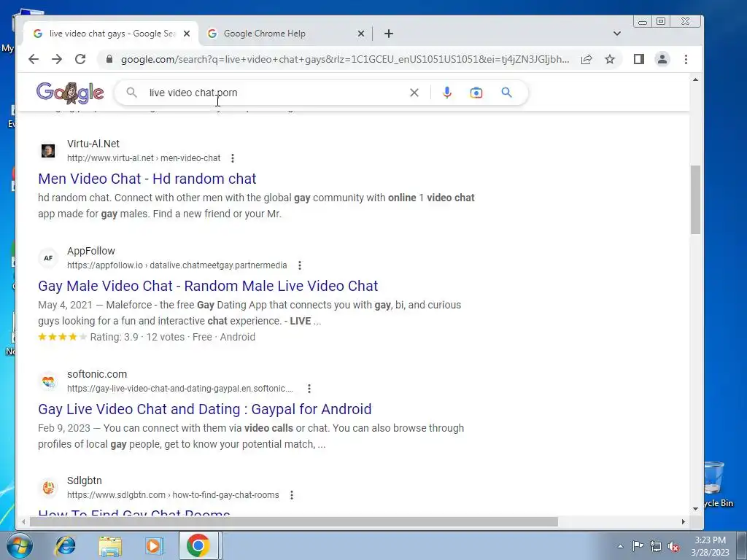Viewport: 747px width, 560px height.
Task: Open a new Chrome tab
Action: pyautogui.click(x=389, y=34)
